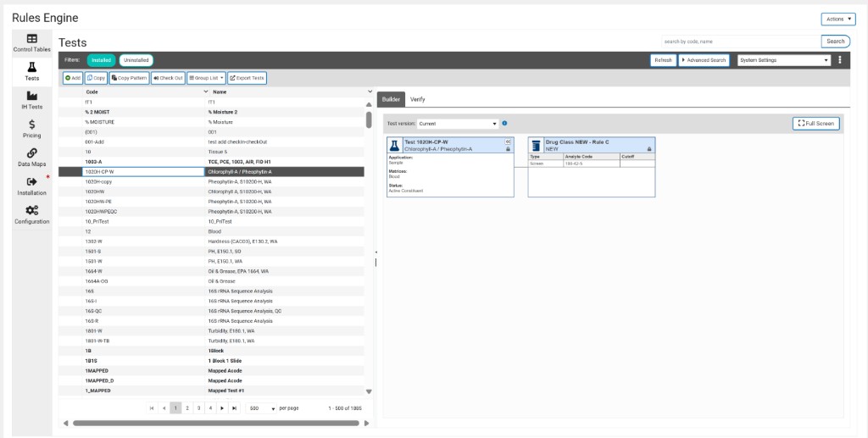Click Export Tests toolbar button
Screen dimensions: 868x438
pos(247,78)
